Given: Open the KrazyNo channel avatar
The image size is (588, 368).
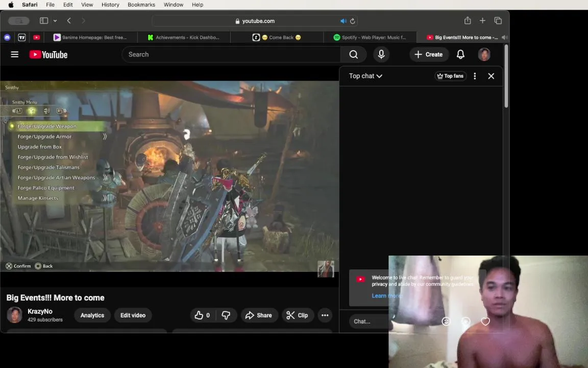Looking at the screenshot, I should tap(15, 315).
